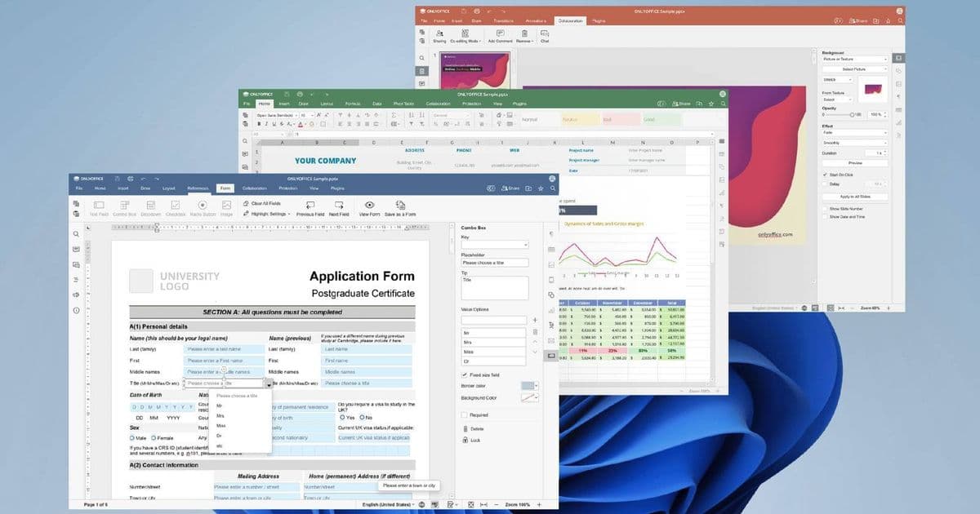Click the Clear All Fields button
The image size is (980, 514).
(x=267, y=202)
